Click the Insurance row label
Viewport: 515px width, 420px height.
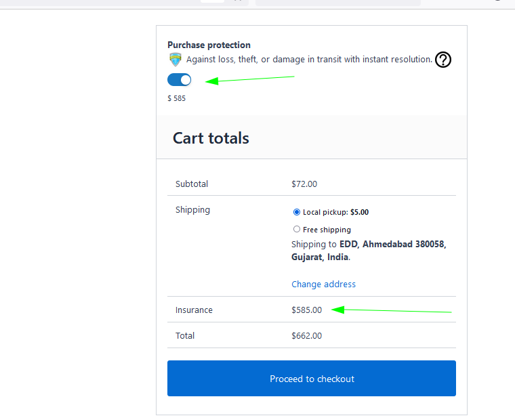click(194, 310)
